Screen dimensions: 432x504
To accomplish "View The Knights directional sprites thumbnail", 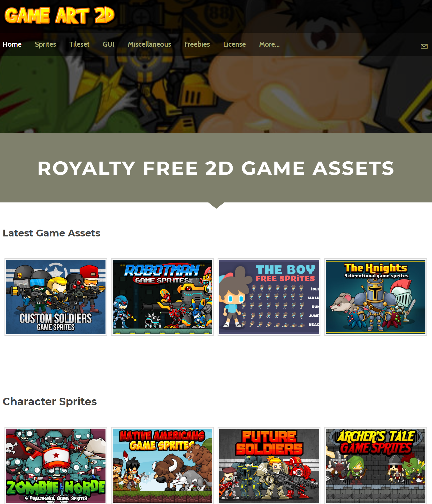I will [376, 297].
